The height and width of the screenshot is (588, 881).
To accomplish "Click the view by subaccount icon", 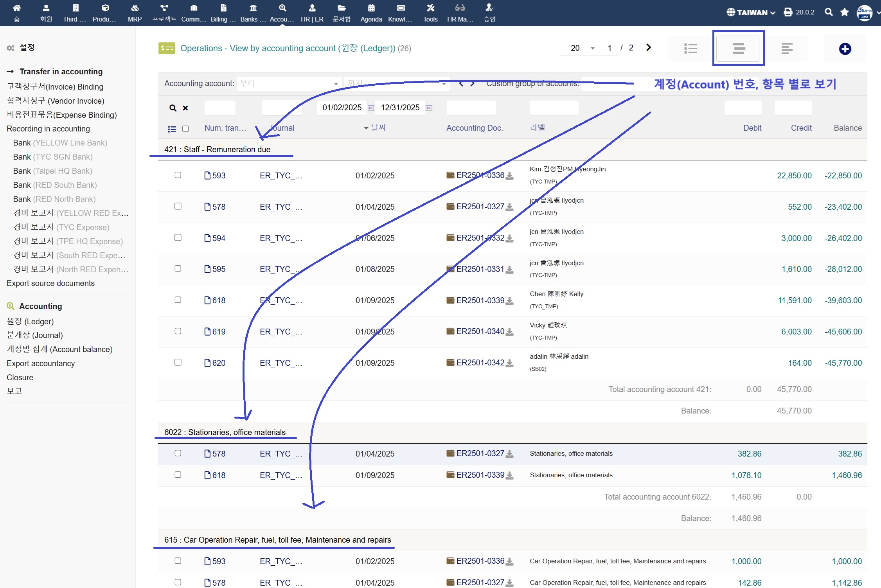I will pos(787,49).
